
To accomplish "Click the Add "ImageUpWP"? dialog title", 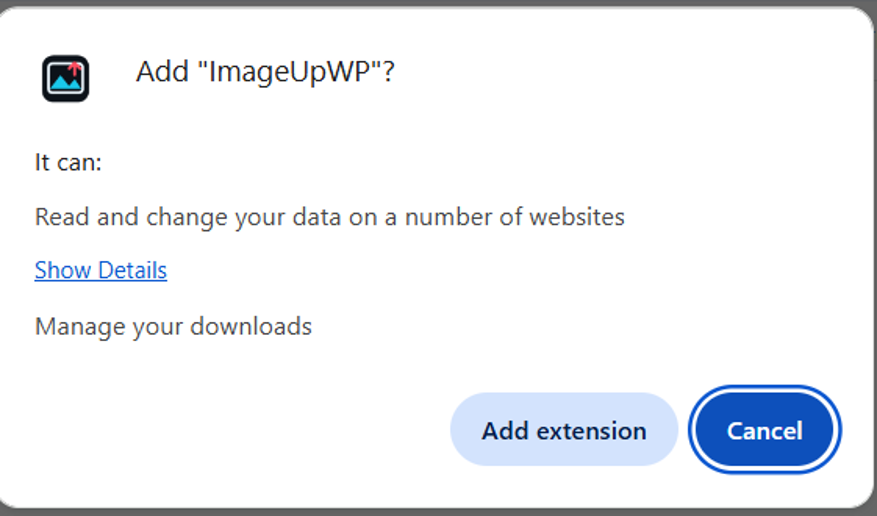I will pyautogui.click(x=265, y=72).
